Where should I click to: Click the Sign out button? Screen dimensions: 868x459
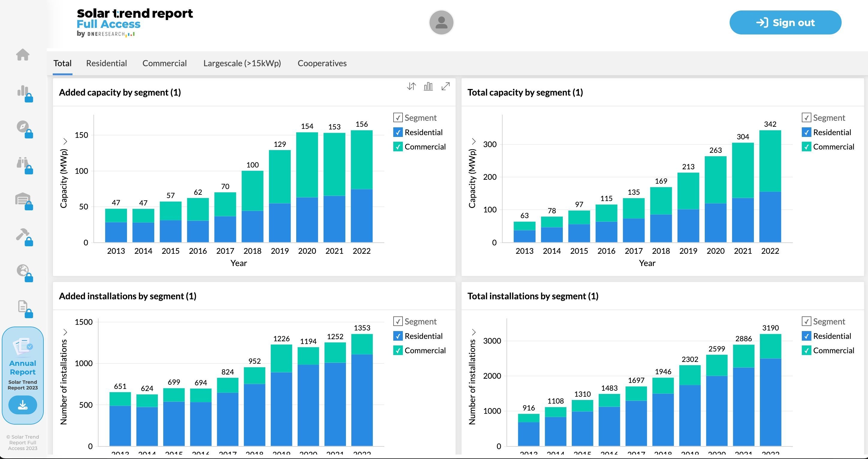point(786,23)
